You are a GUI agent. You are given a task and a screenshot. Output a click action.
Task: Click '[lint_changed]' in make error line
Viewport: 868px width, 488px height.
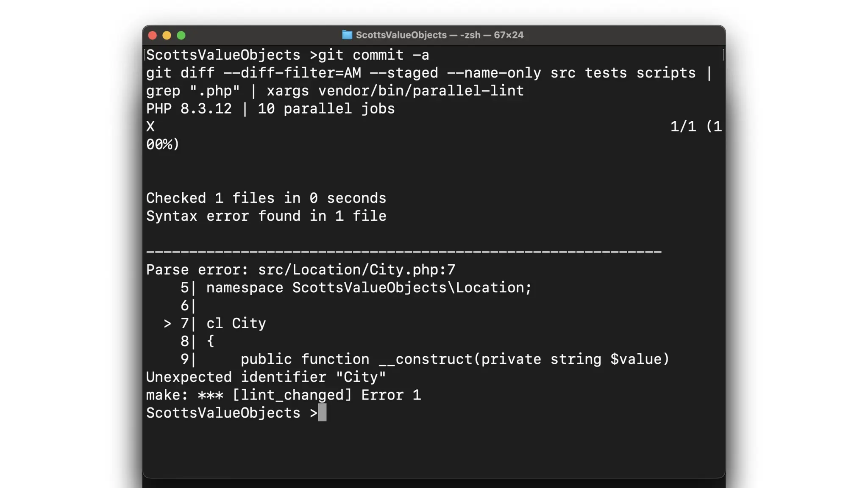click(x=292, y=395)
